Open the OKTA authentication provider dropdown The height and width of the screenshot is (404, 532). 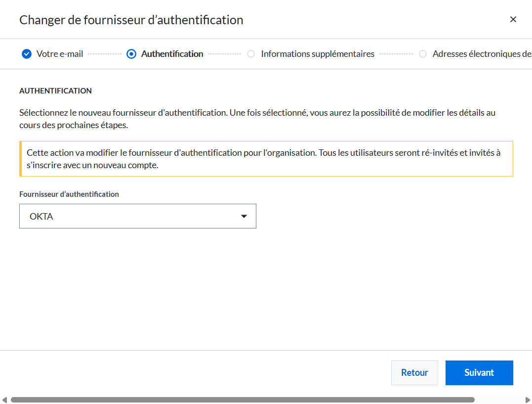[x=138, y=216]
